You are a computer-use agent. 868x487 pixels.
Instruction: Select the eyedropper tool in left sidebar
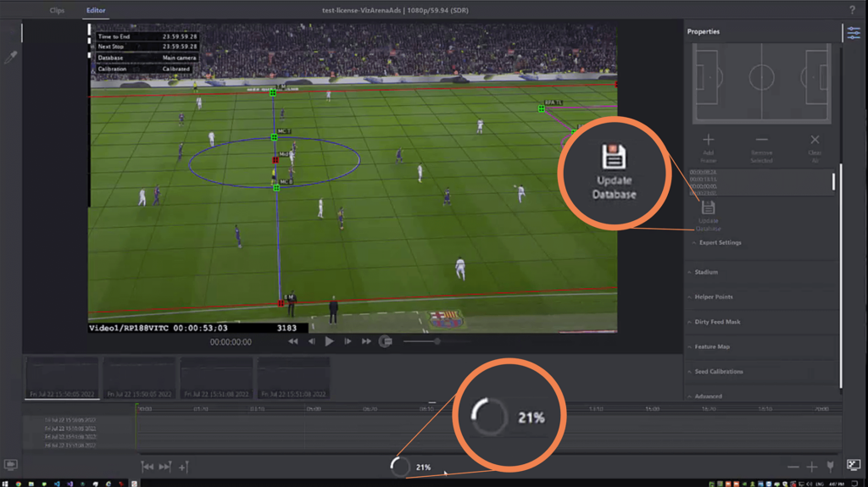click(x=11, y=58)
